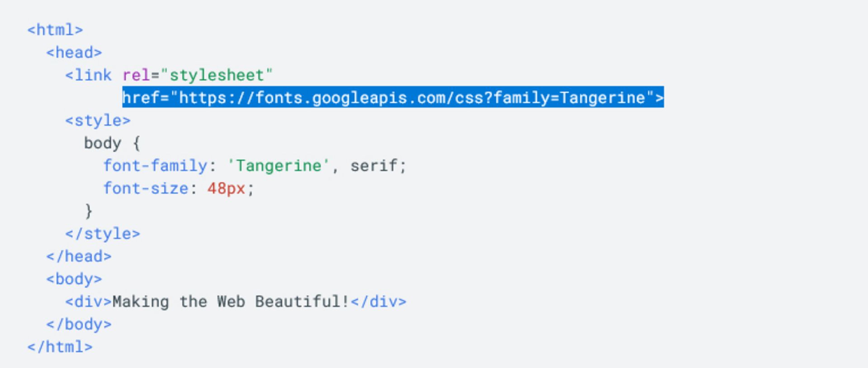Click the font-size property
The image size is (868, 368).
(x=146, y=188)
